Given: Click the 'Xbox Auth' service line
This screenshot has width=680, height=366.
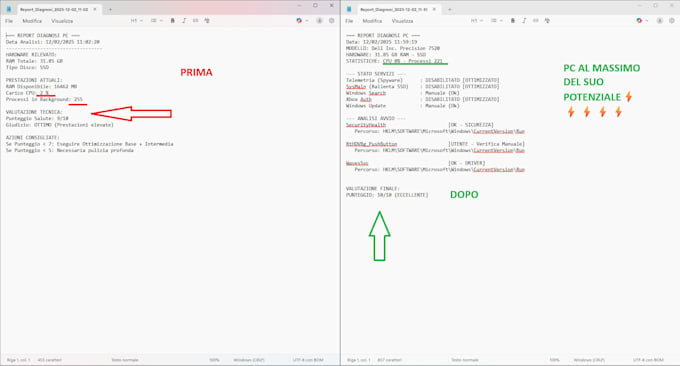Looking at the screenshot, I should [422, 99].
